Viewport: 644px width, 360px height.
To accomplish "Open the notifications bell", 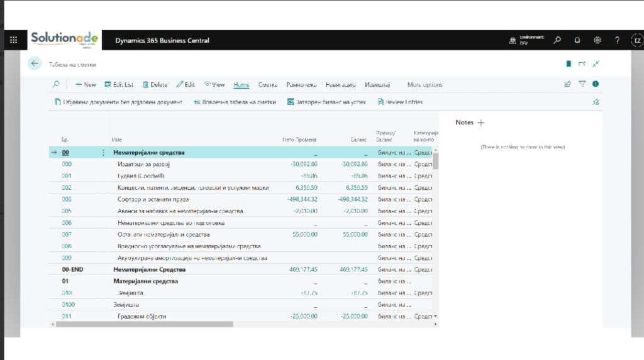I will [x=577, y=40].
